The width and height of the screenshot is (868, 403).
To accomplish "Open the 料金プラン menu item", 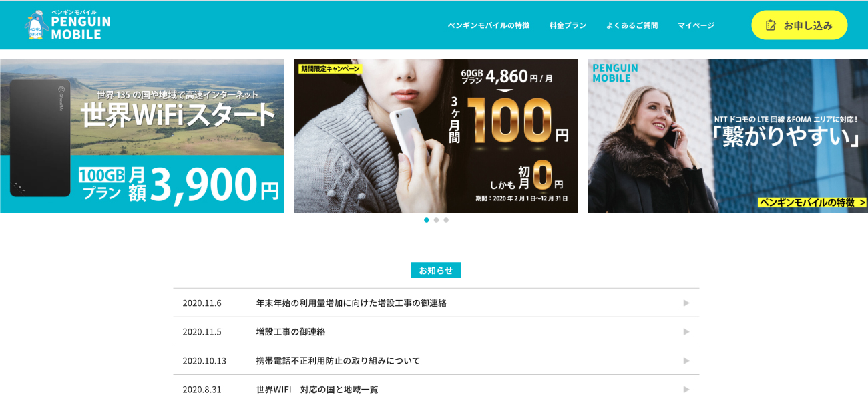I will click(x=568, y=25).
